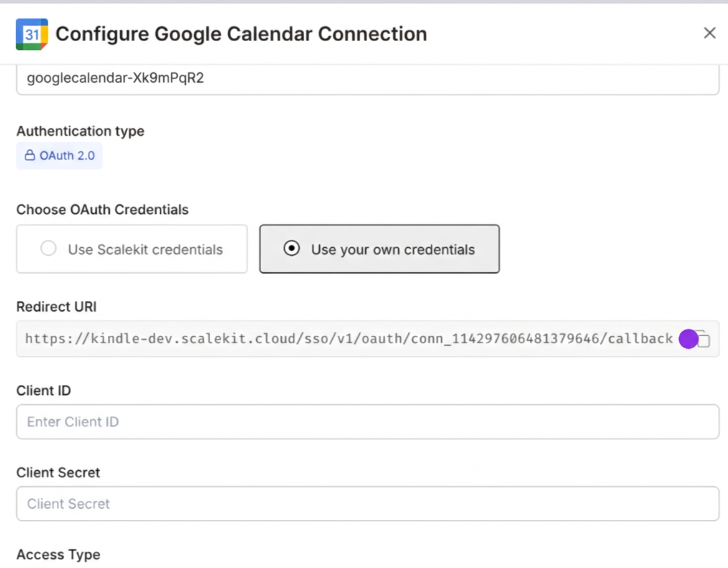Click the purple indicator on the Redirect URI
The width and height of the screenshot is (728, 568).
tap(689, 339)
